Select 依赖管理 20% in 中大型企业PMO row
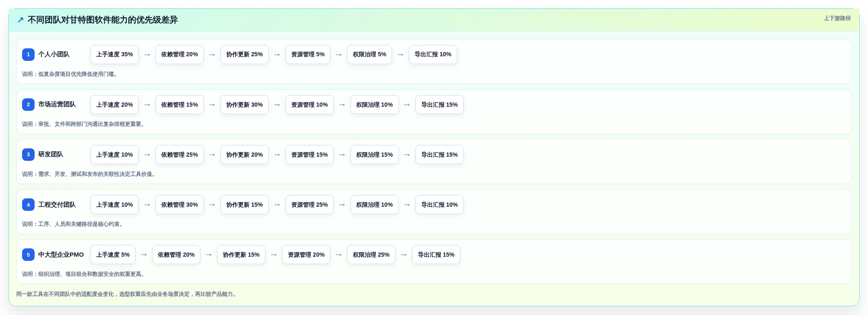 coord(176,255)
